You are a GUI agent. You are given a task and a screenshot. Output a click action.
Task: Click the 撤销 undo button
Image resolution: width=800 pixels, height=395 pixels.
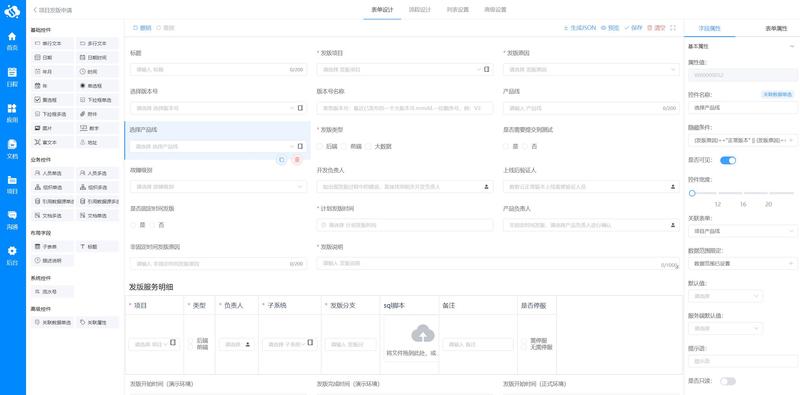(142, 28)
